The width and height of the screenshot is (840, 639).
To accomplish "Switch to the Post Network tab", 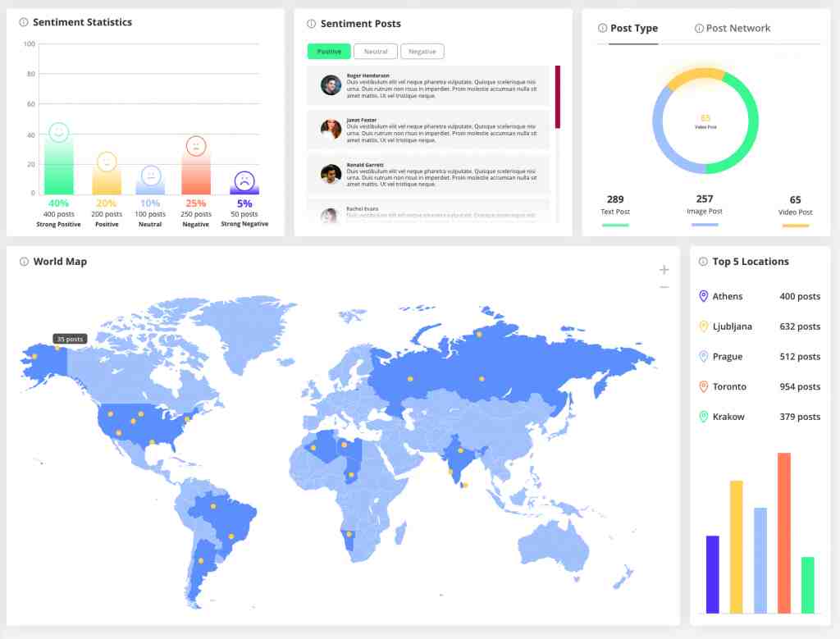I will [x=733, y=28].
